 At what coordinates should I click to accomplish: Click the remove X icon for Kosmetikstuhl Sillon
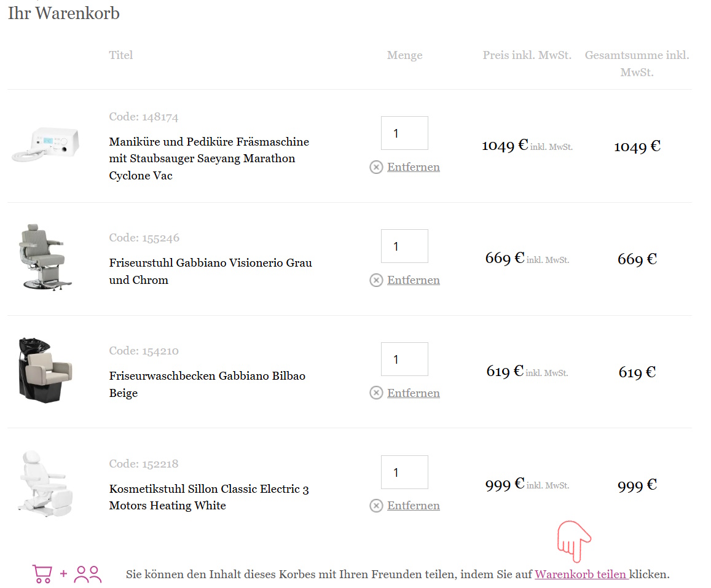376,506
